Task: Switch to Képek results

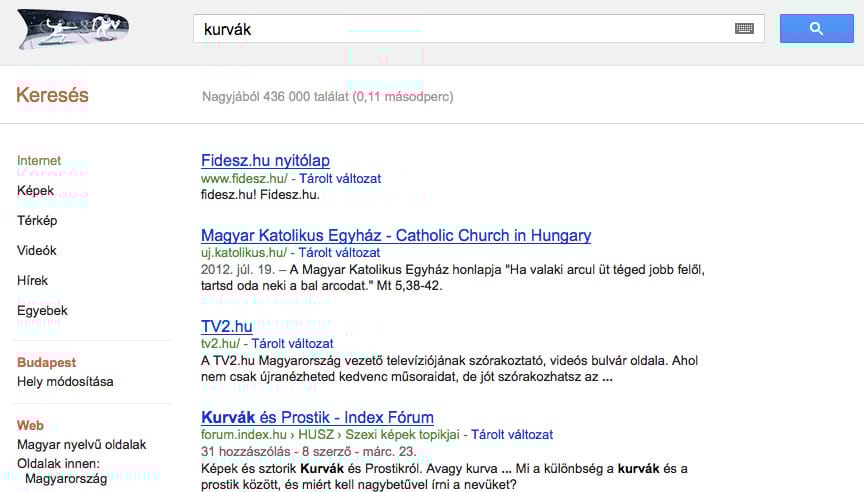Action: click(35, 191)
